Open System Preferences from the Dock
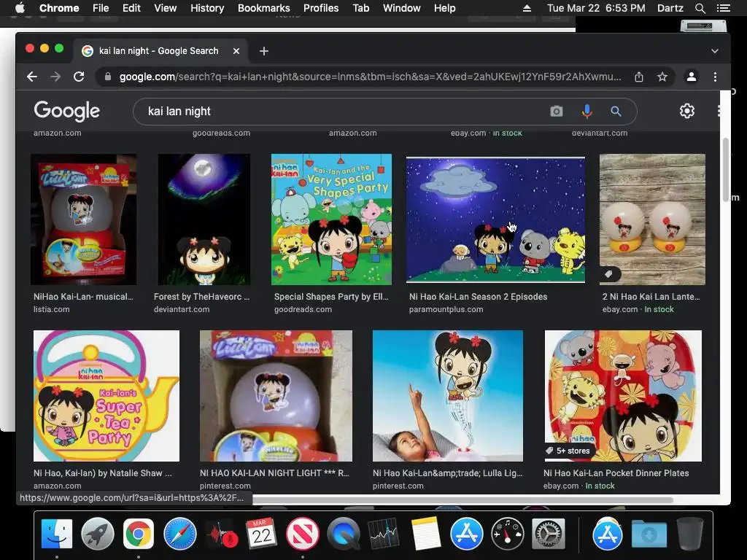This screenshot has width=747, height=560. [549, 534]
